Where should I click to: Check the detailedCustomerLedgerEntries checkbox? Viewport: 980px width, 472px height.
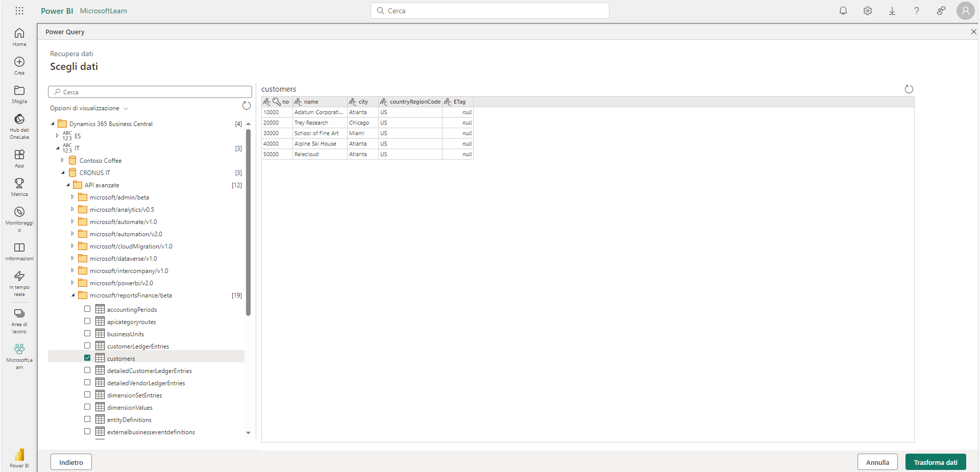pyautogui.click(x=87, y=370)
